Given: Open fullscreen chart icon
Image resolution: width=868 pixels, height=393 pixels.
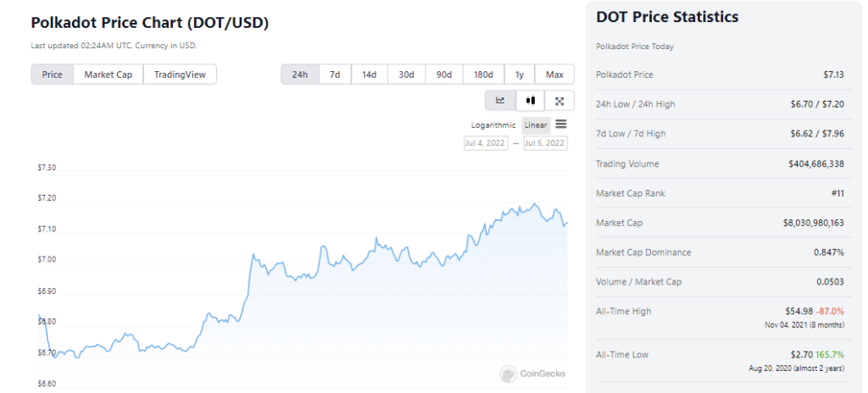Looking at the screenshot, I should 559,101.
